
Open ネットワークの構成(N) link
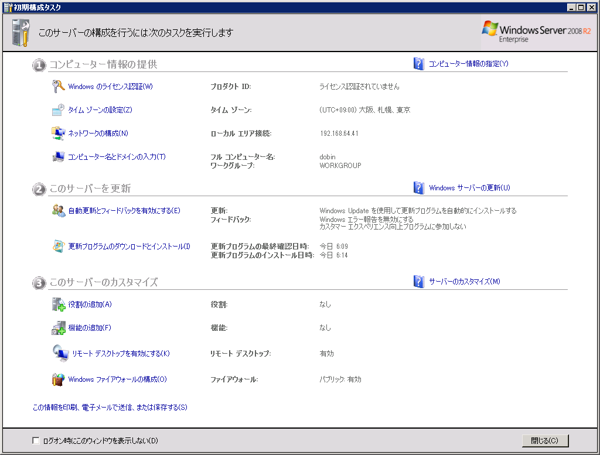click(x=98, y=133)
